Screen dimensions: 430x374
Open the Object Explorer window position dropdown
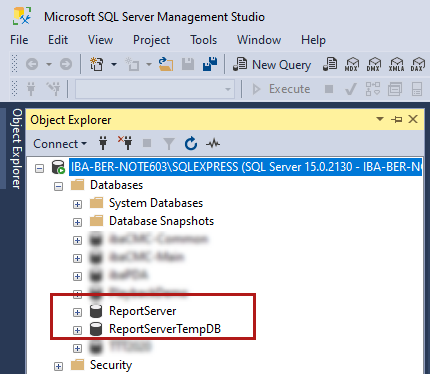click(x=380, y=119)
